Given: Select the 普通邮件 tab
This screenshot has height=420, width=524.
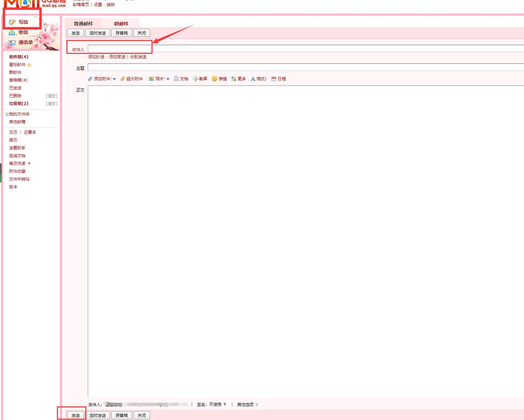Looking at the screenshot, I should pyautogui.click(x=83, y=24).
